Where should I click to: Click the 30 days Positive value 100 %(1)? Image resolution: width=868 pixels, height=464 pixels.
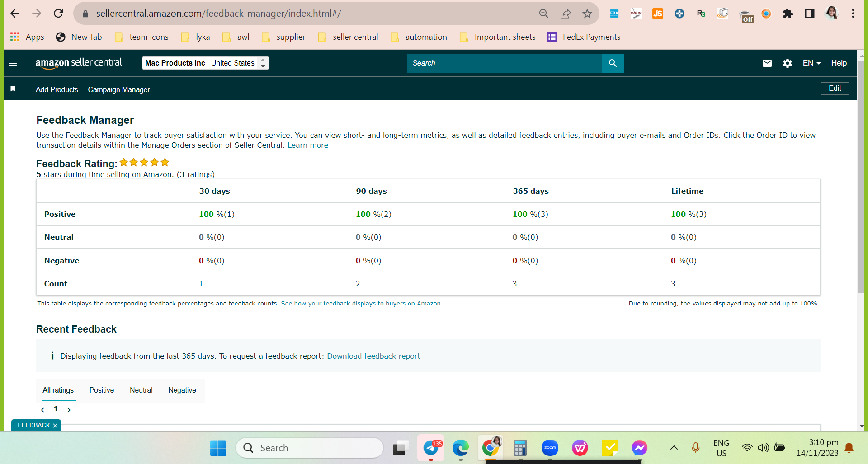(x=217, y=214)
